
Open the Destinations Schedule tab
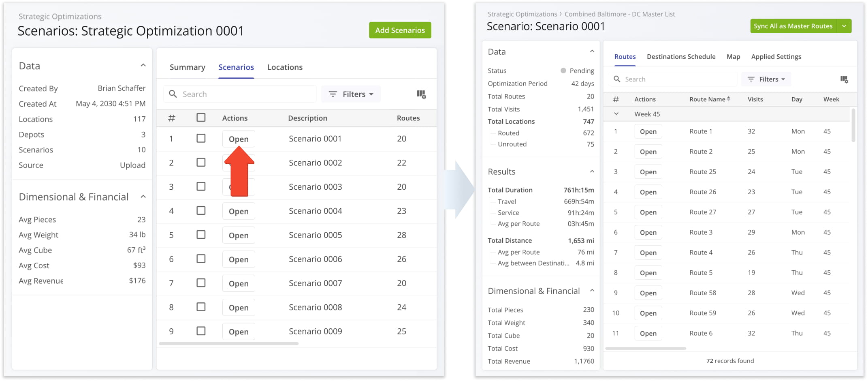tap(681, 57)
